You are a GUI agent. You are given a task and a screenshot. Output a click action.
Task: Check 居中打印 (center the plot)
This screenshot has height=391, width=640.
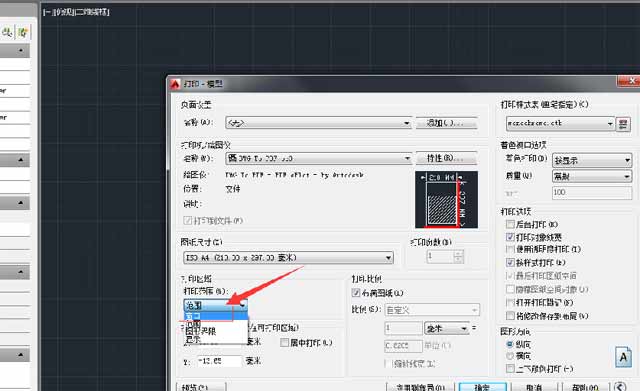click(284, 342)
